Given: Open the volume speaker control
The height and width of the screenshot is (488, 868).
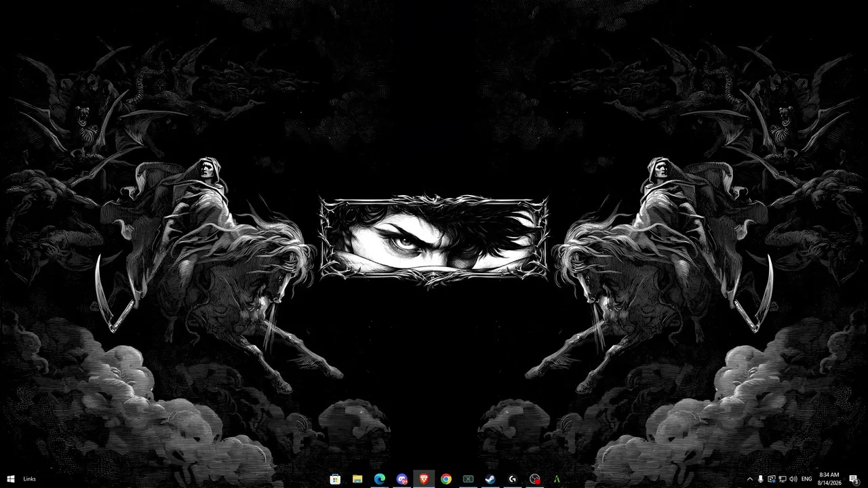Looking at the screenshot, I should 793,479.
